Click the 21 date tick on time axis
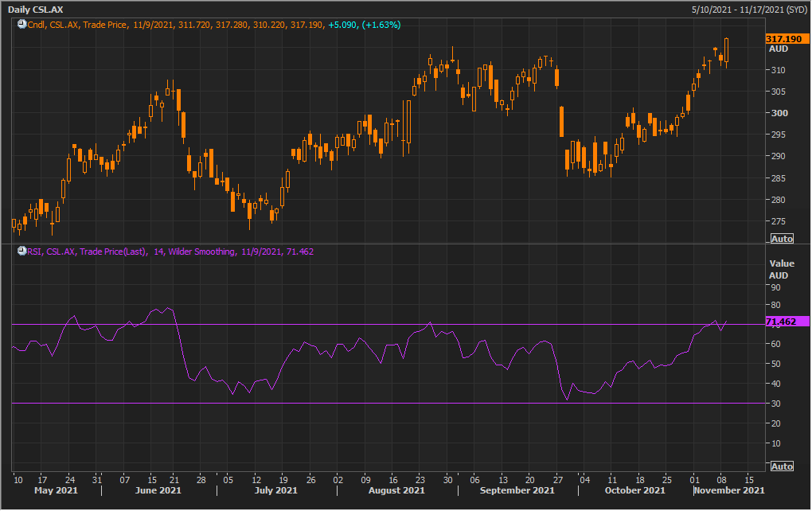 coord(174,480)
